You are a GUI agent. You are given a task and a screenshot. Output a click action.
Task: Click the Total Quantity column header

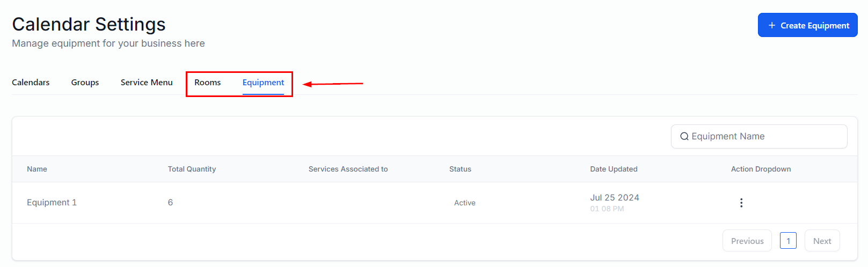[192, 169]
